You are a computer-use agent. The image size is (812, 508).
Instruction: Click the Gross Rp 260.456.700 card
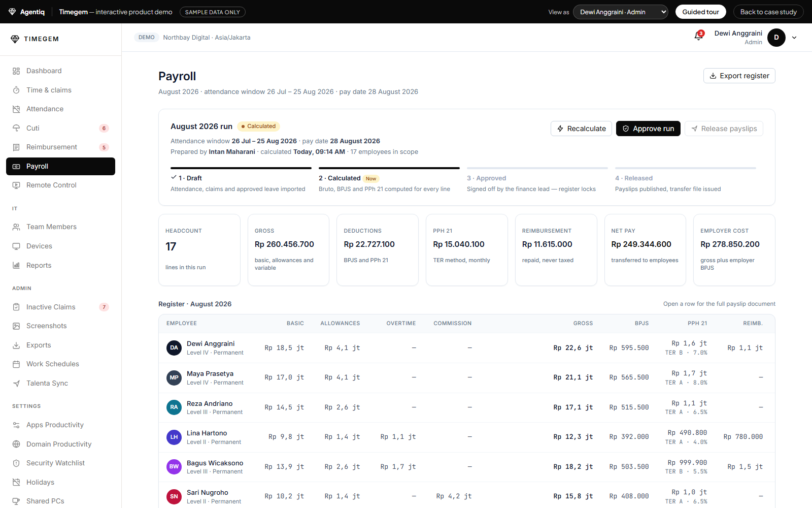pyautogui.click(x=288, y=250)
